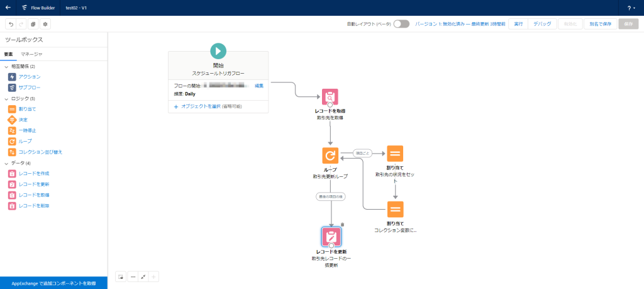Zoom out the canvas

(133, 277)
